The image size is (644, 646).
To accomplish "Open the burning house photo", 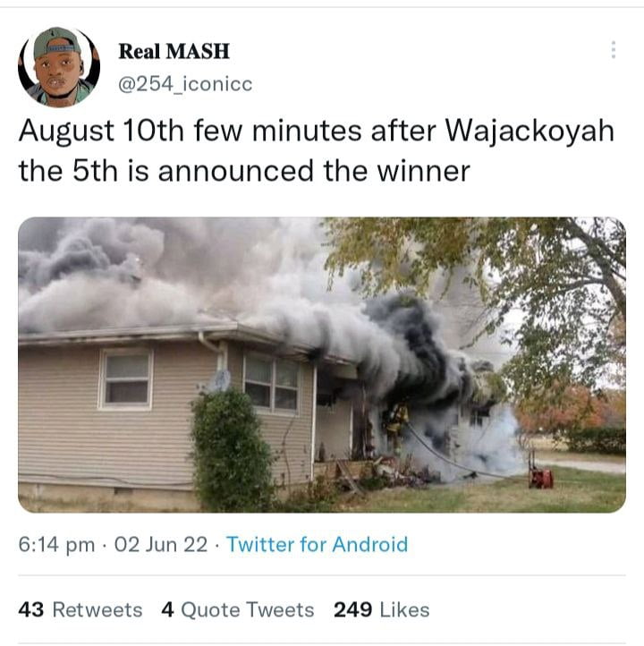I will click(322, 365).
